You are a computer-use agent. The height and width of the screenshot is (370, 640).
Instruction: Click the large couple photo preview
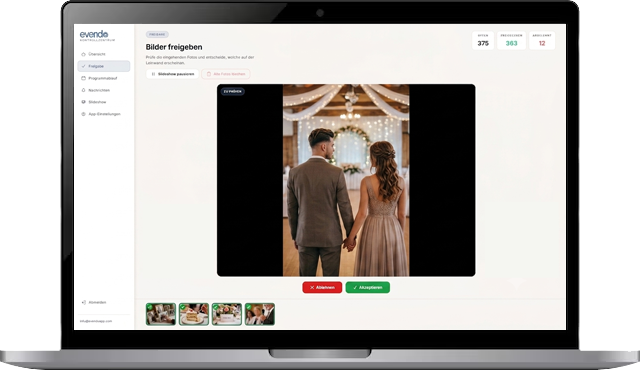(x=346, y=180)
